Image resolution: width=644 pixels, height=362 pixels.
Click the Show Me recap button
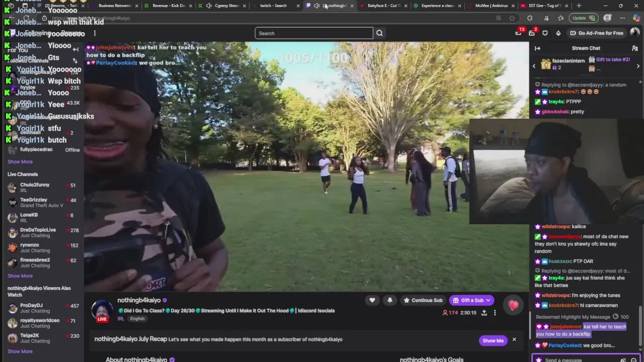pos(493,340)
